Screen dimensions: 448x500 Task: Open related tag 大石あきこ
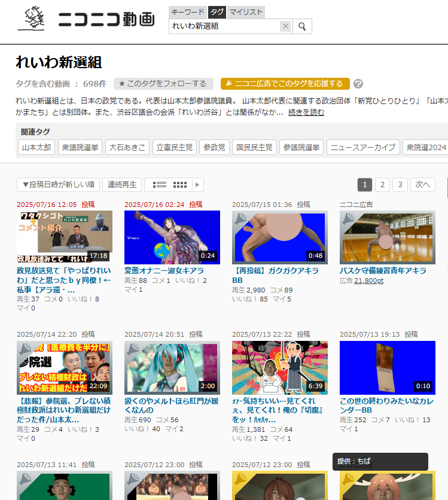pos(127,147)
